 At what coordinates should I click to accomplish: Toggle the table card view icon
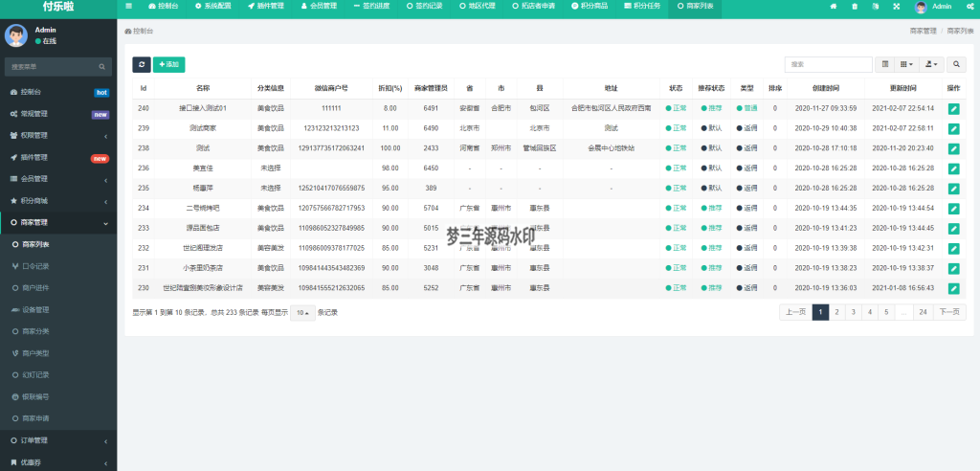pos(884,64)
